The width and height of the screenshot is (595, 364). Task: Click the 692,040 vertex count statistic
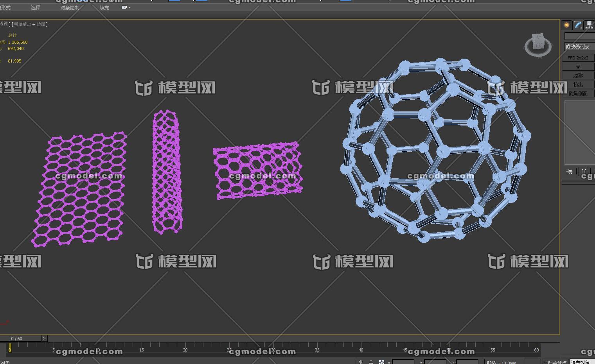[16, 48]
